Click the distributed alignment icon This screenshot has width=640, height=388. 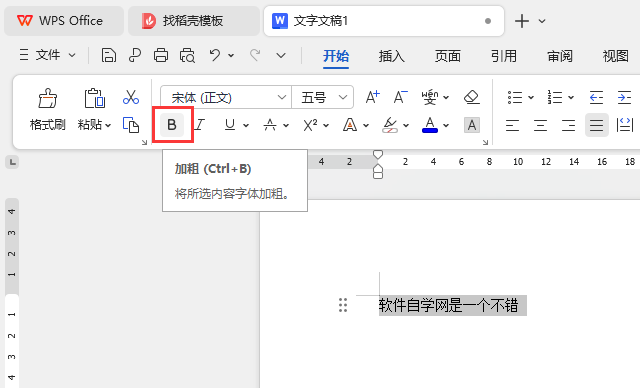[624, 125]
